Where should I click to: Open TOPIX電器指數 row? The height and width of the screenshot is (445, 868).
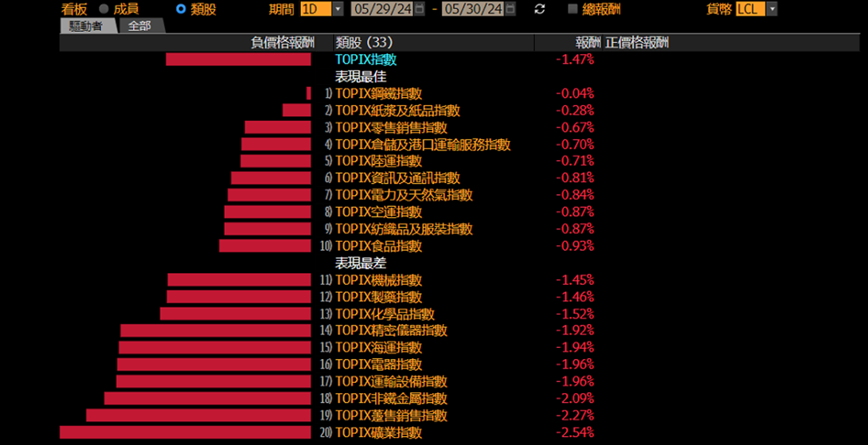(378, 364)
